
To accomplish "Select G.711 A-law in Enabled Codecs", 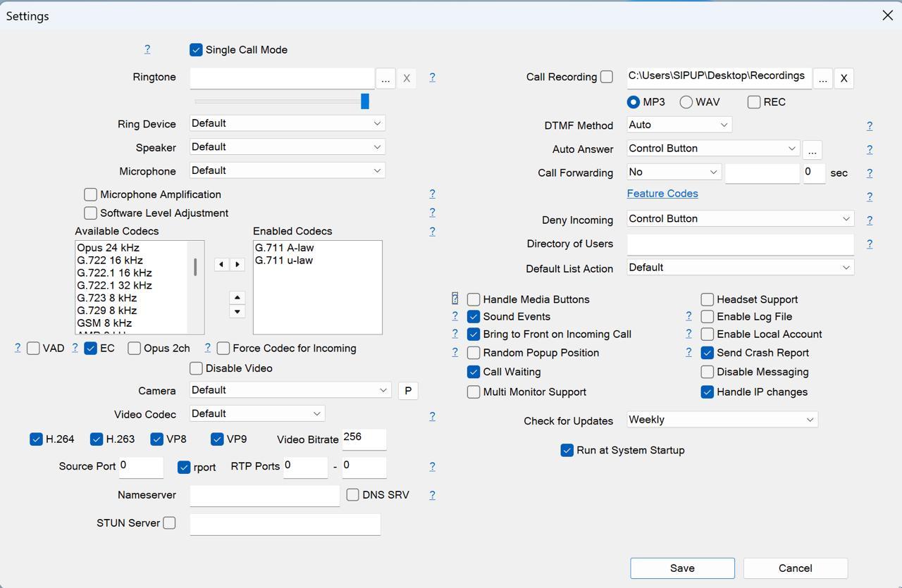I will pos(285,248).
